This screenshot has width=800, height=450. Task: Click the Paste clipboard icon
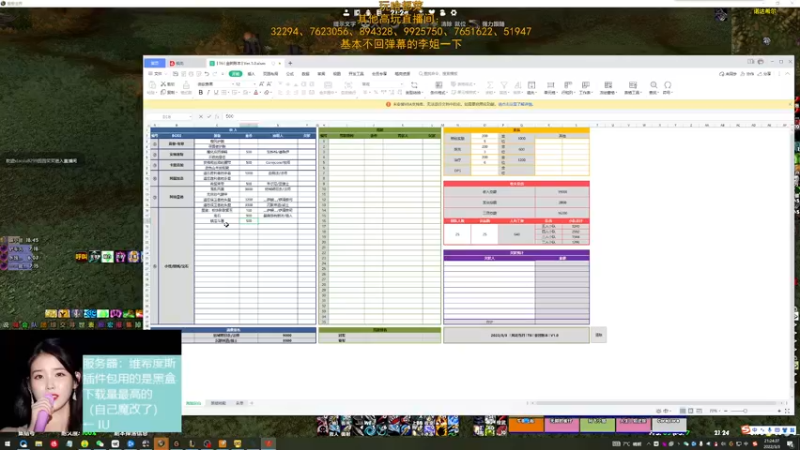[152, 85]
